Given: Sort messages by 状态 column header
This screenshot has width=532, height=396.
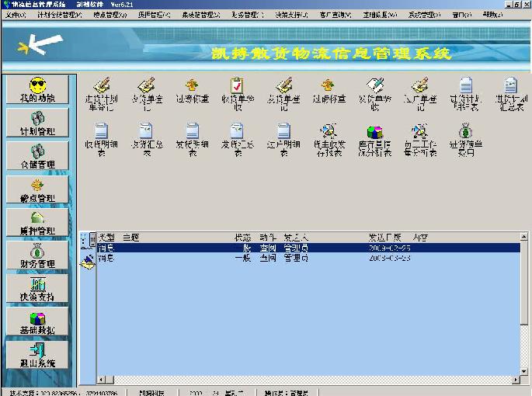Looking at the screenshot, I should coord(242,238).
